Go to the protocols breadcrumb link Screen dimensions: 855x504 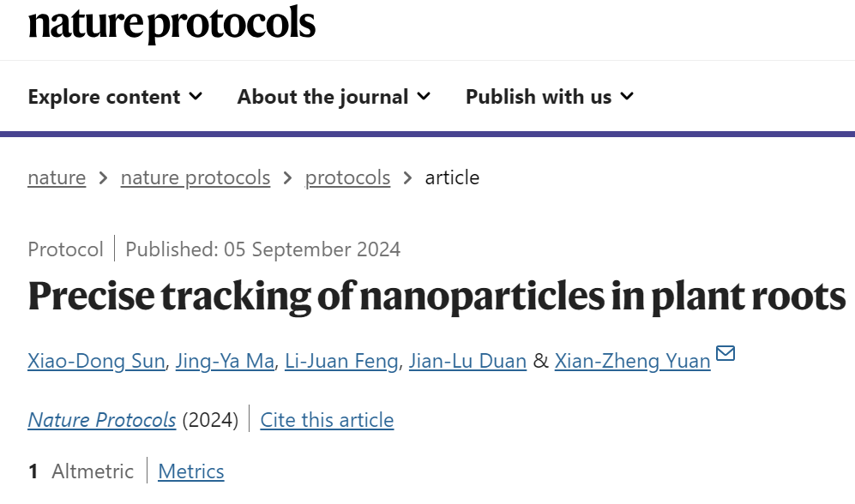347,177
